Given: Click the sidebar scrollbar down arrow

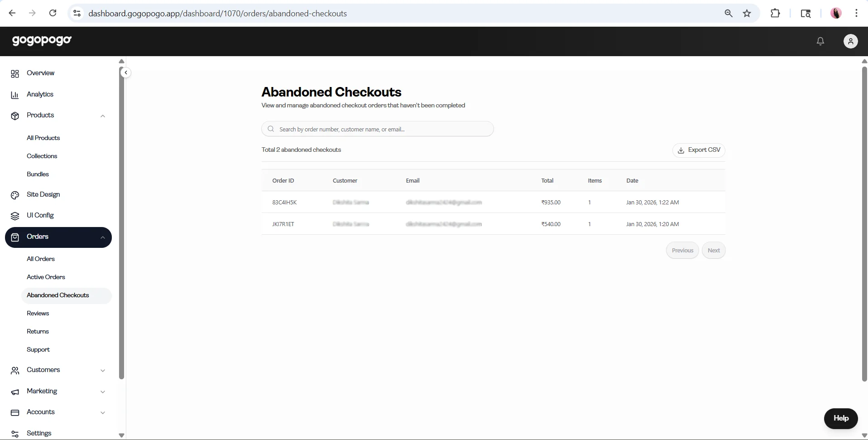Looking at the screenshot, I should click(121, 435).
